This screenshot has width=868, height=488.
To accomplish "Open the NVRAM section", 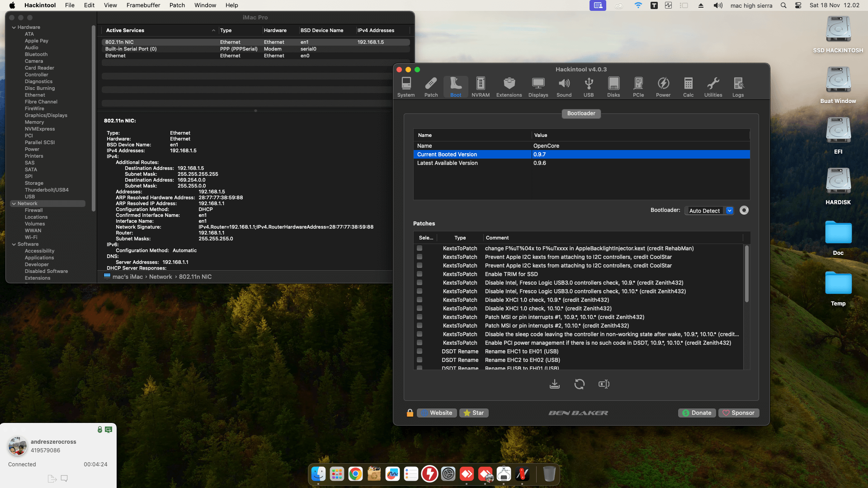I will (x=481, y=87).
